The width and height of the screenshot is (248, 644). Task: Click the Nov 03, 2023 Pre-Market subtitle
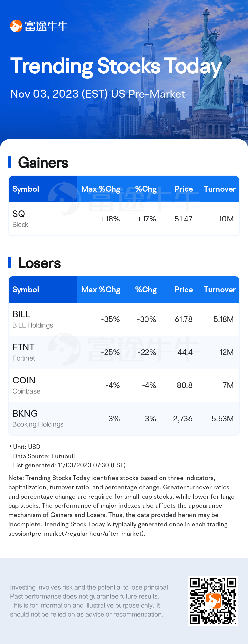[x=98, y=94]
